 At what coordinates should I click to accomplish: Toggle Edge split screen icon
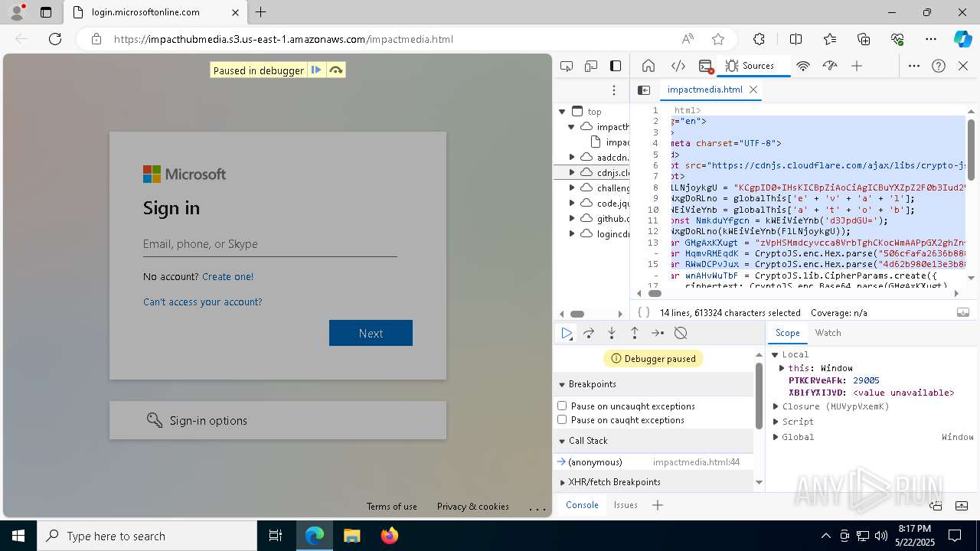coord(795,39)
